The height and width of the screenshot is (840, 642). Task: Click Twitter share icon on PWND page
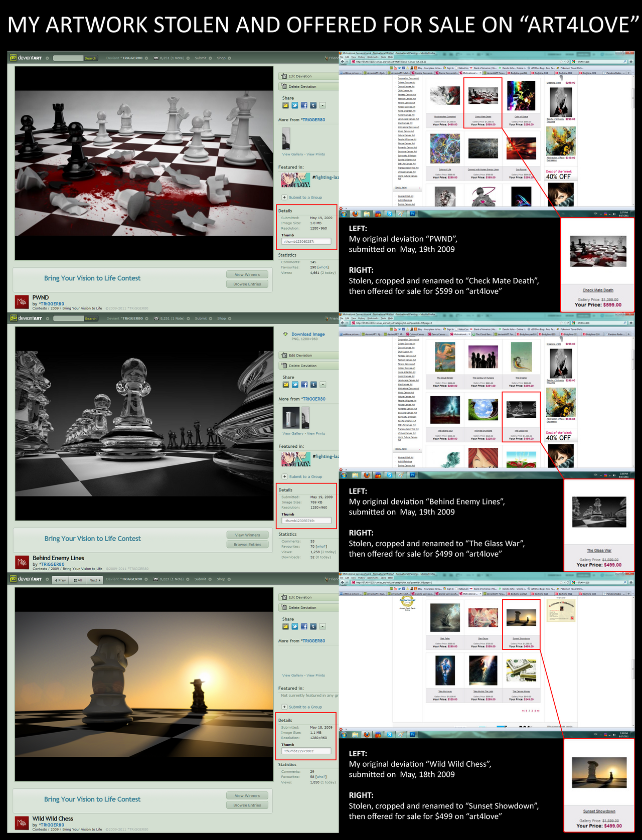click(x=295, y=105)
